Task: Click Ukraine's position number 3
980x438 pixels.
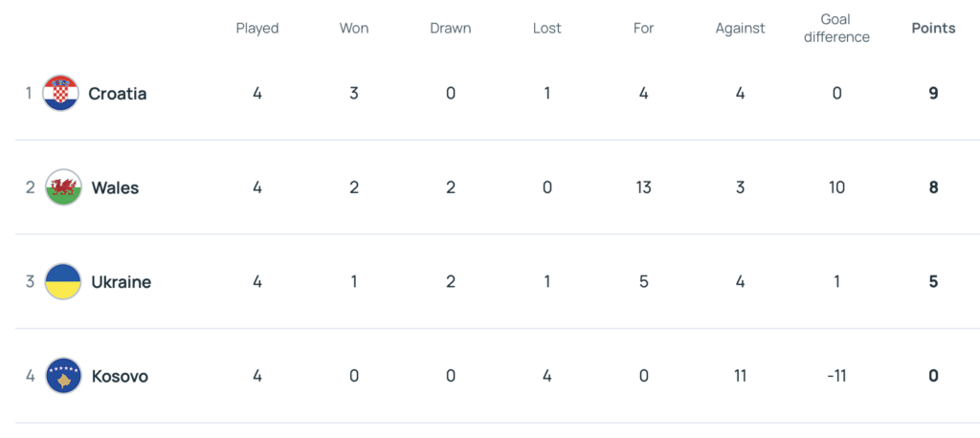Action: (x=30, y=282)
